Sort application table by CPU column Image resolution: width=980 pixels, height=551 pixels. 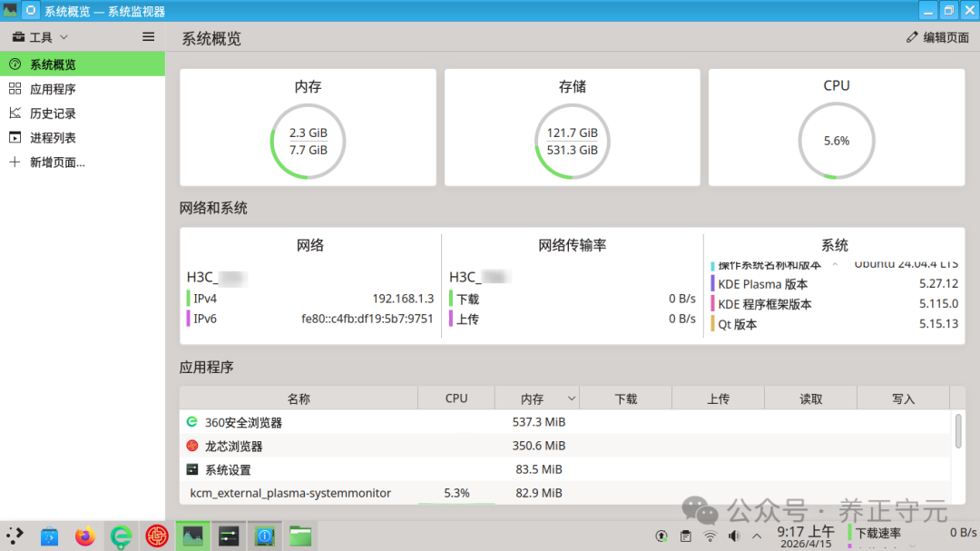point(456,398)
